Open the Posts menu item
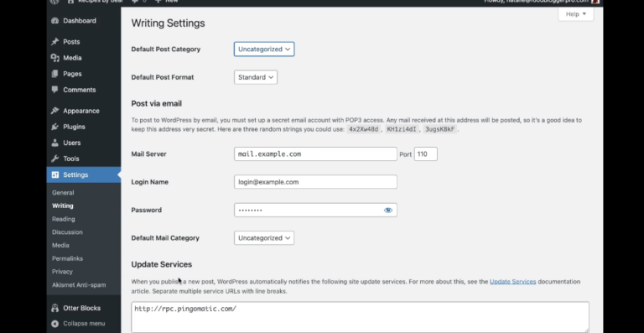The image size is (644, 333). click(71, 42)
